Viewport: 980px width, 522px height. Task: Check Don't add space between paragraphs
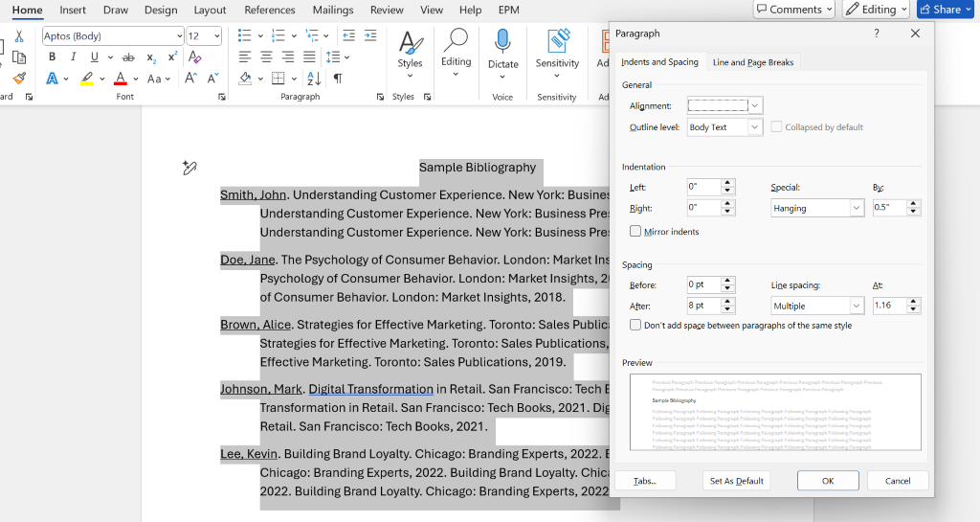click(635, 325)
